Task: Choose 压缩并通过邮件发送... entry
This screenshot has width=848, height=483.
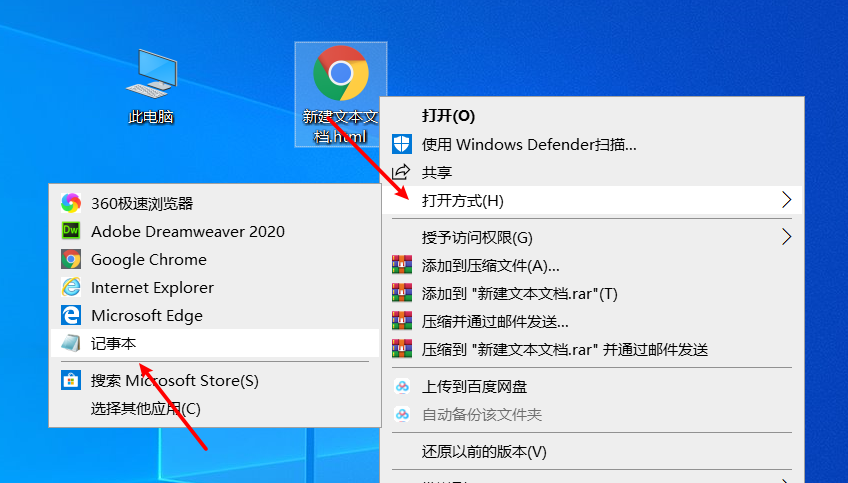Action: [x=593, y=321]
